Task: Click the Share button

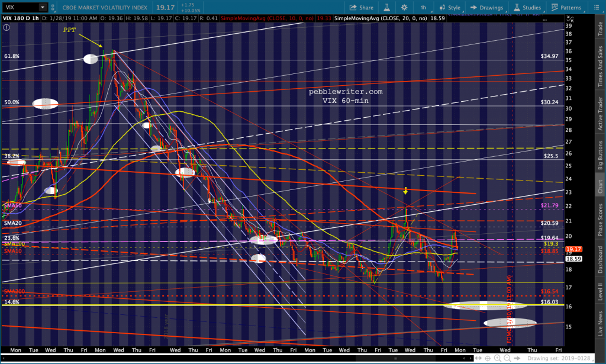Action: click(362, 7)
